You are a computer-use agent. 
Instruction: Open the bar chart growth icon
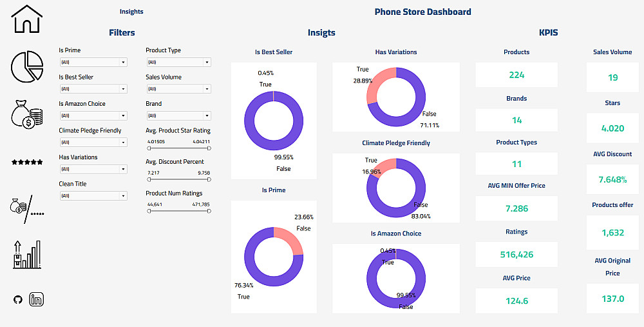click(27, 254)
